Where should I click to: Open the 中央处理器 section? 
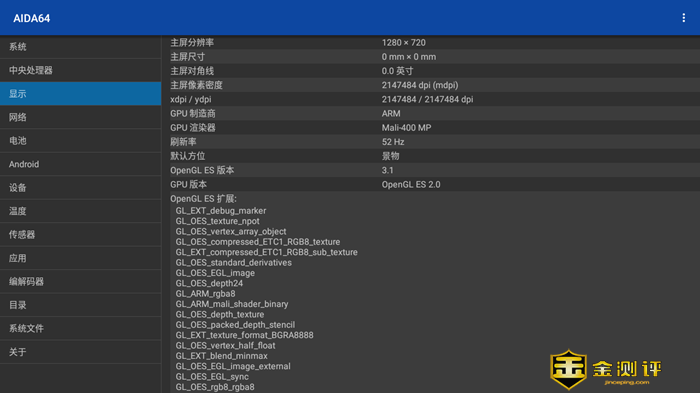(x=80, y=70)
